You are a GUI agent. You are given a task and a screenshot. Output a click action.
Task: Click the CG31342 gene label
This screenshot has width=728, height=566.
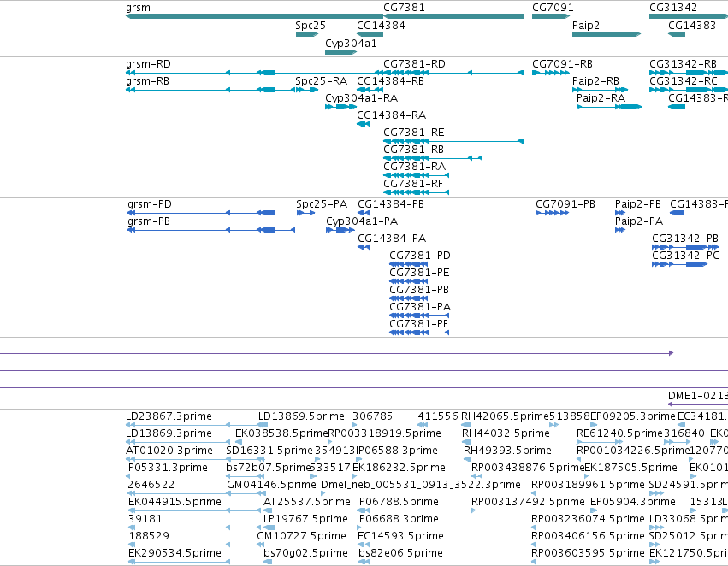(672, 8)
